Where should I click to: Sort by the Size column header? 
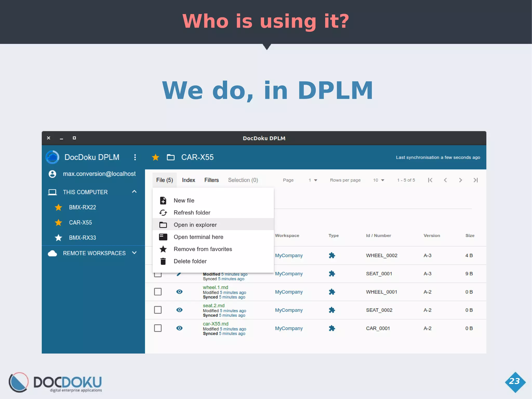pyautogui.click(x=470, y=236)
